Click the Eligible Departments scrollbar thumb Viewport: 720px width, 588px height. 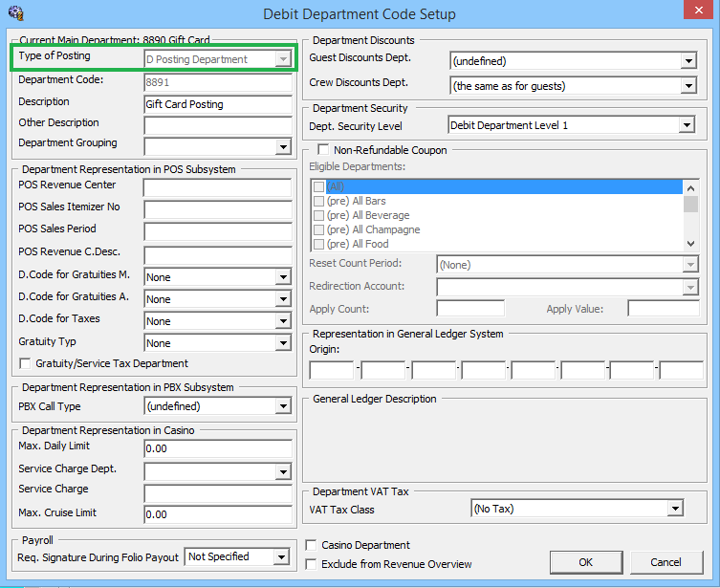[690, 204]
